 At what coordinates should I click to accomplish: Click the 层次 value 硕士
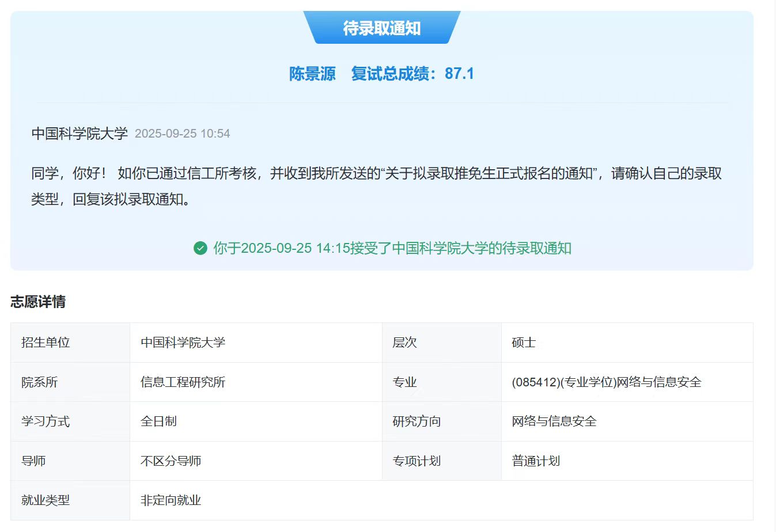point(524,343)
